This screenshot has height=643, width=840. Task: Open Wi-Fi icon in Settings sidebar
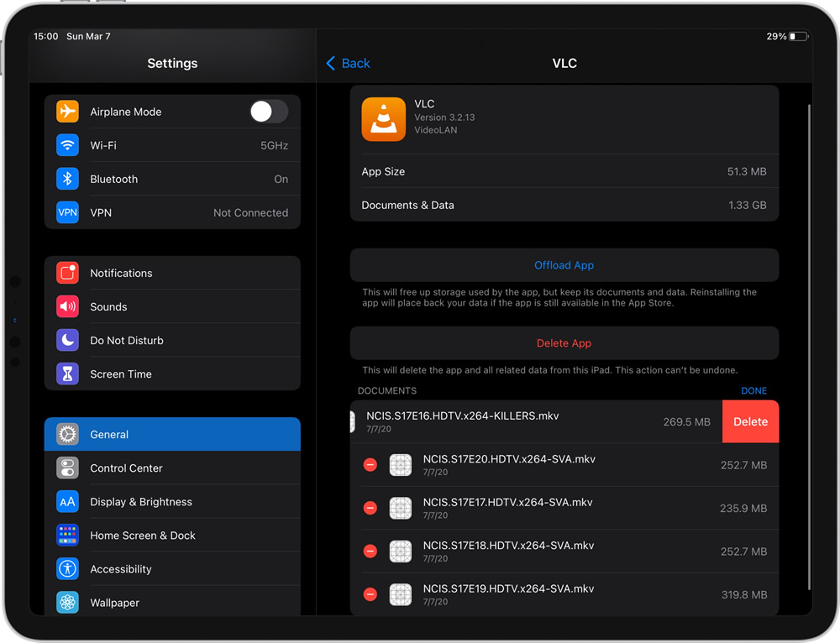(x=67, y=145)
